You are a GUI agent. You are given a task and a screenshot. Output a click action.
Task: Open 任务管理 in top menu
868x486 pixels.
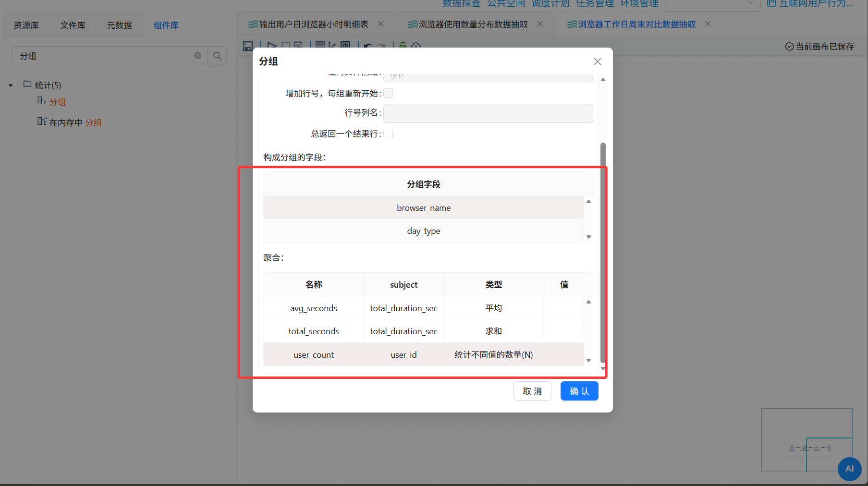tap(595, 3)
